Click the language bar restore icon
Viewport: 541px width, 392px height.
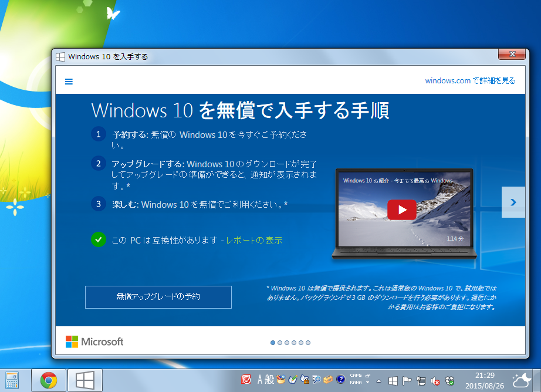(x=368, y=376)
